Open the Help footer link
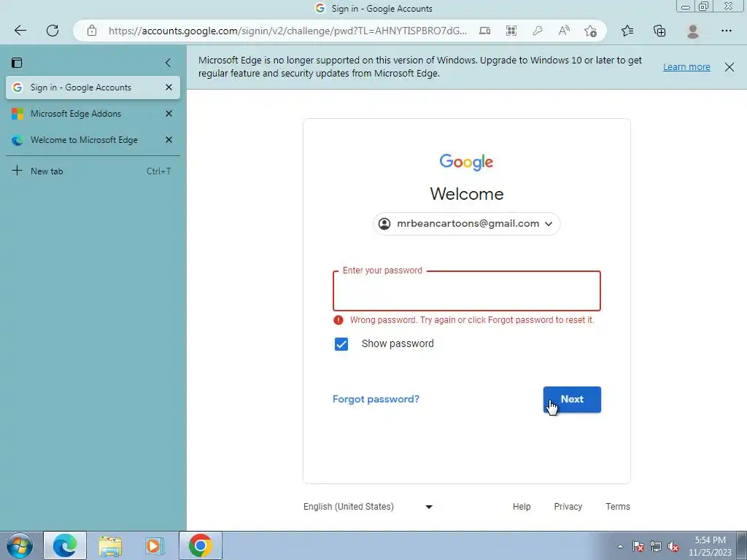Screen dimensions: 747x560 pos(522,507)
